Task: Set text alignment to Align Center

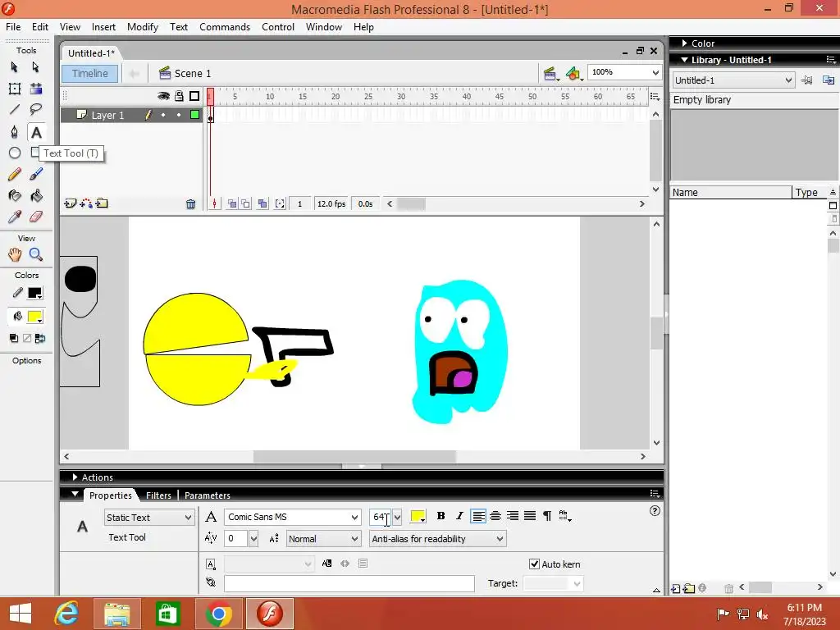Action: (x=495, y=516)
